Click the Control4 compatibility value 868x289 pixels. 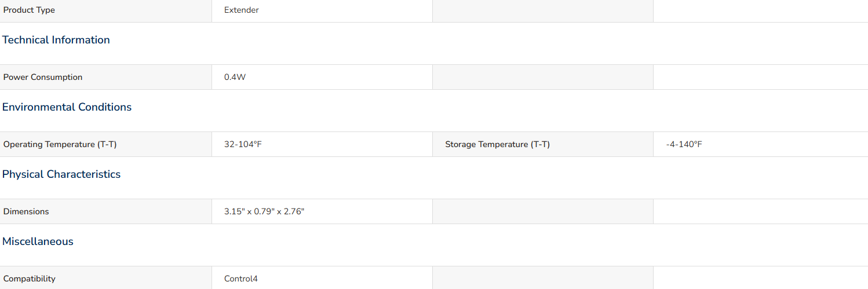(241, 279)
